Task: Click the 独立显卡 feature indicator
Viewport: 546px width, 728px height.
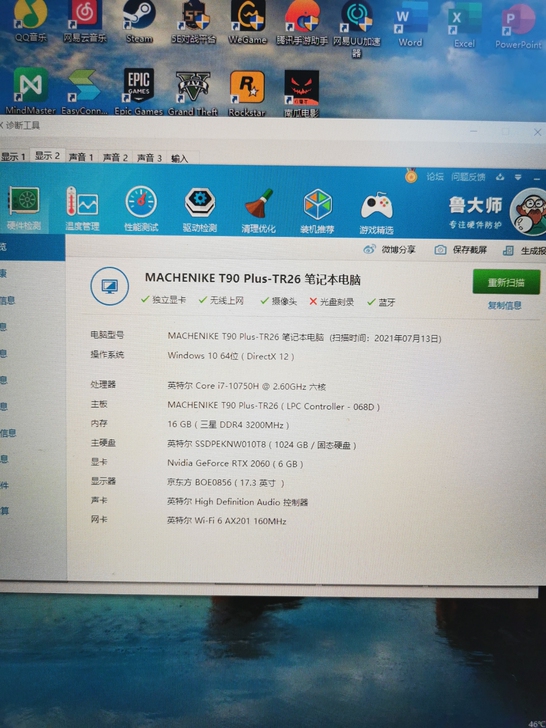Action: click(163, 300)
